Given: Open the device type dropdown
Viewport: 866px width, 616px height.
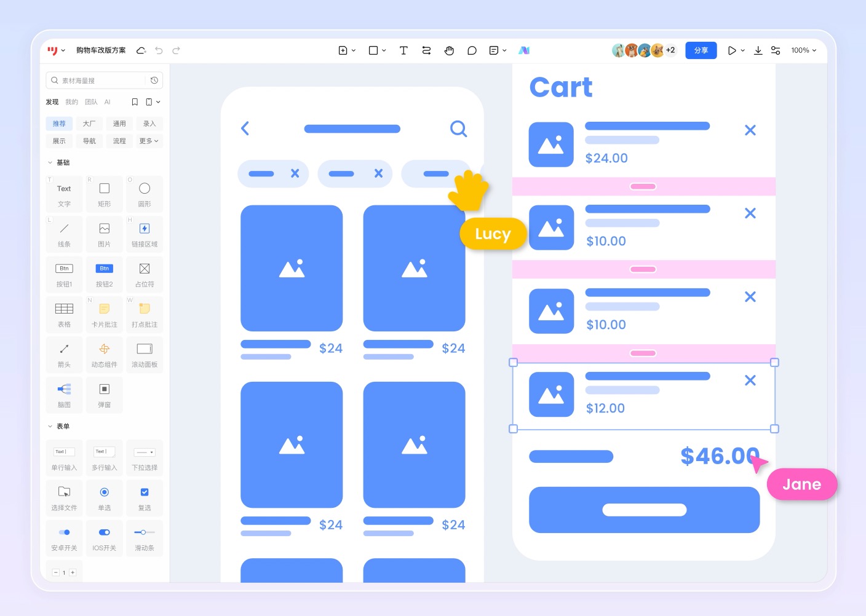Looking at the screenshot, I should click(x=153, y=102).
